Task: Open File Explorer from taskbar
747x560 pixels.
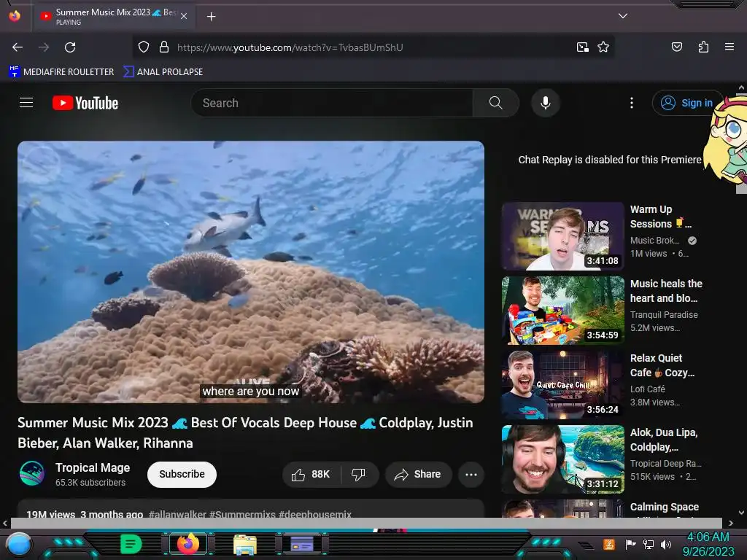Action: (245, 544)
